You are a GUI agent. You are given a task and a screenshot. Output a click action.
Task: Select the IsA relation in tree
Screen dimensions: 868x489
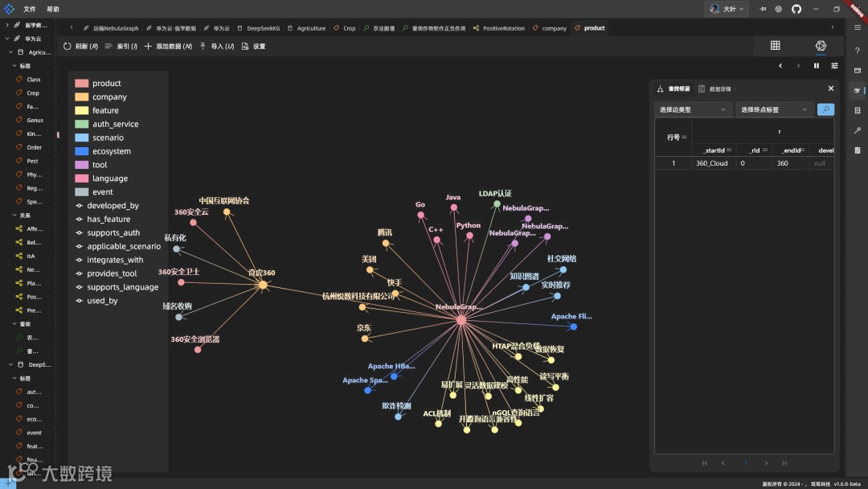31,256
